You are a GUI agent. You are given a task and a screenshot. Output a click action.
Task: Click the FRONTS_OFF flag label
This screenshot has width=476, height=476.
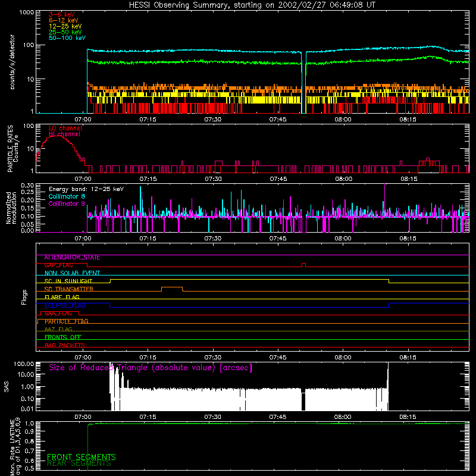coord(63,337)
